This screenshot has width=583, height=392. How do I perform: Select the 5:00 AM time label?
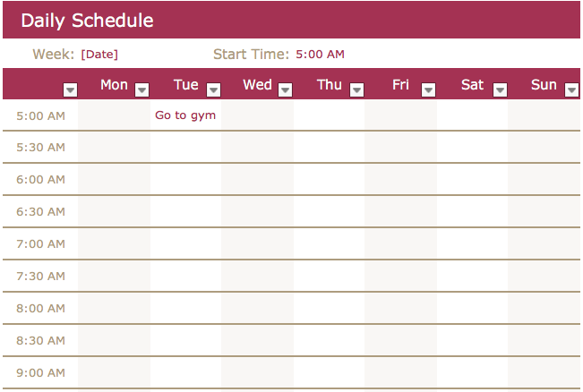point(40,115)
